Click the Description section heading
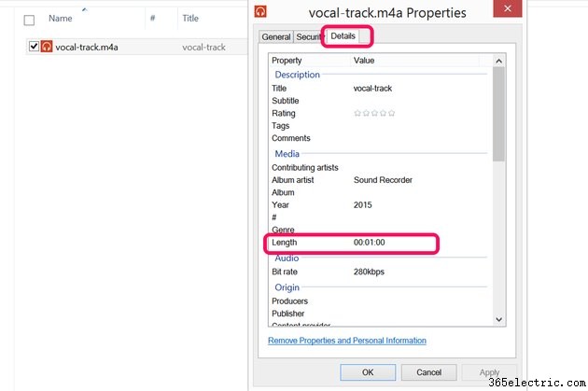 coord(297,75)
